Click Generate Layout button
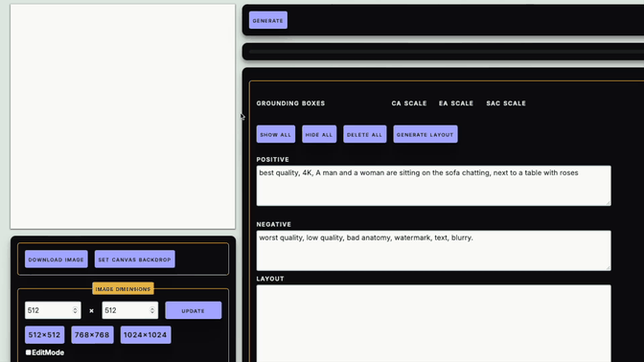This screenshot has height=362, width=644. 425,134
